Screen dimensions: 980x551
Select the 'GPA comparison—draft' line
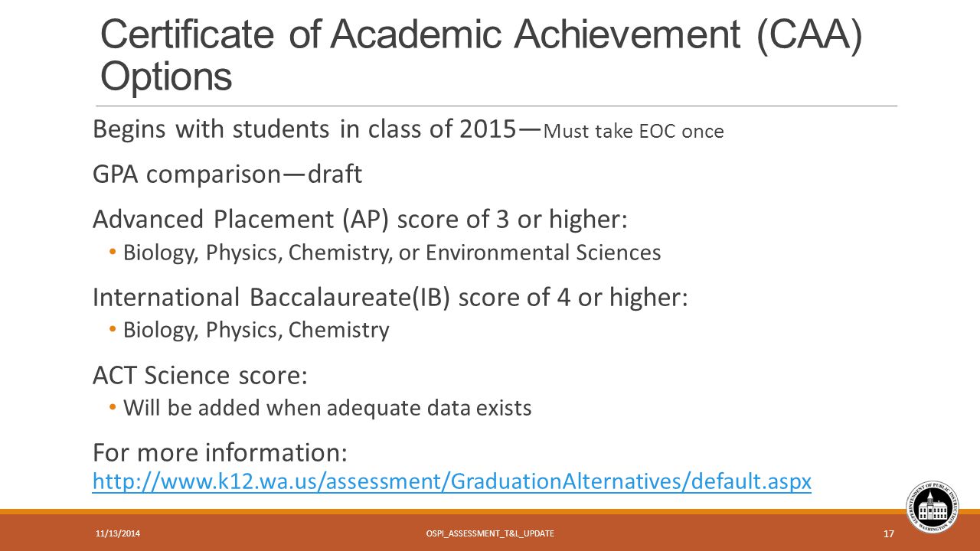tap(227, 174)
